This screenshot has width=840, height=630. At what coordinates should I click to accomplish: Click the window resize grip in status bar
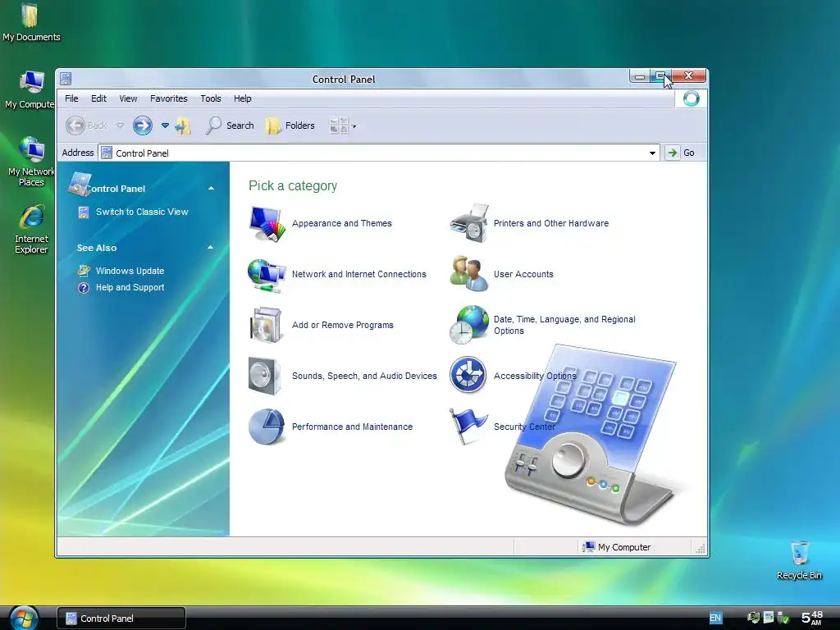[701, 548]
